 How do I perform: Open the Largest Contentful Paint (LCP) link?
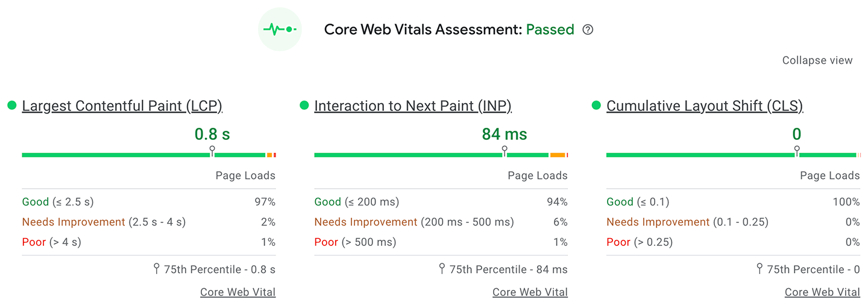coord(122,106)
